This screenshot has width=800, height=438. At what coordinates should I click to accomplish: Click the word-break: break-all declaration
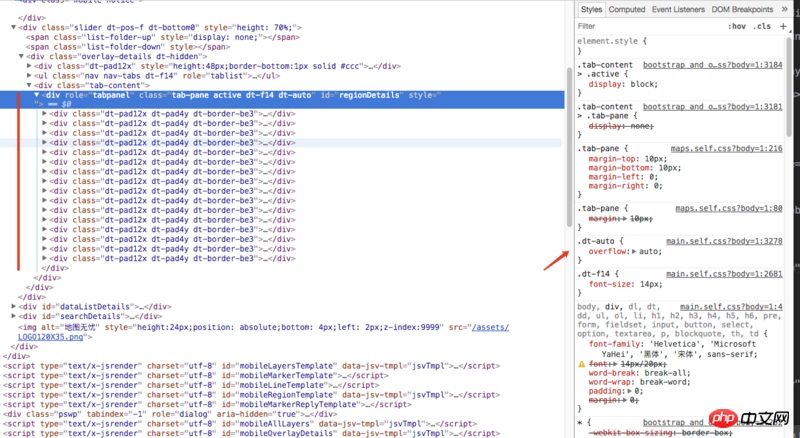[x=639, y=373]
